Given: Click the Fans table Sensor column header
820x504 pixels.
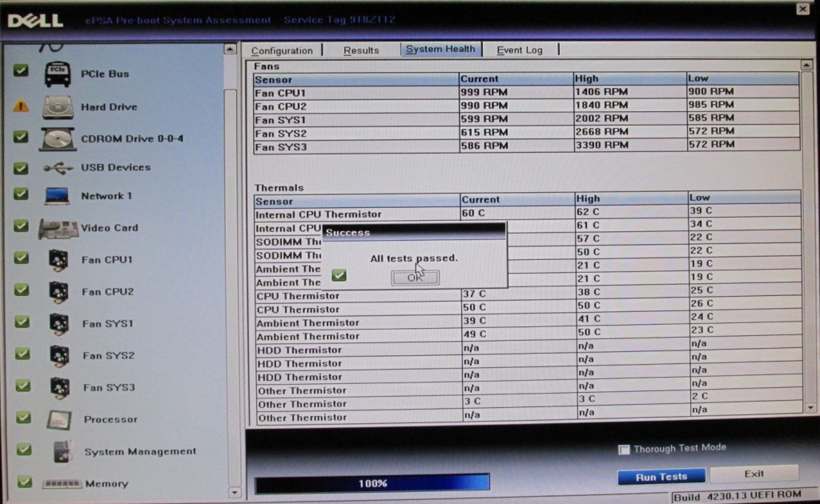Looking at the screenshot, I should pyautogui.click(x=356, y=80).
